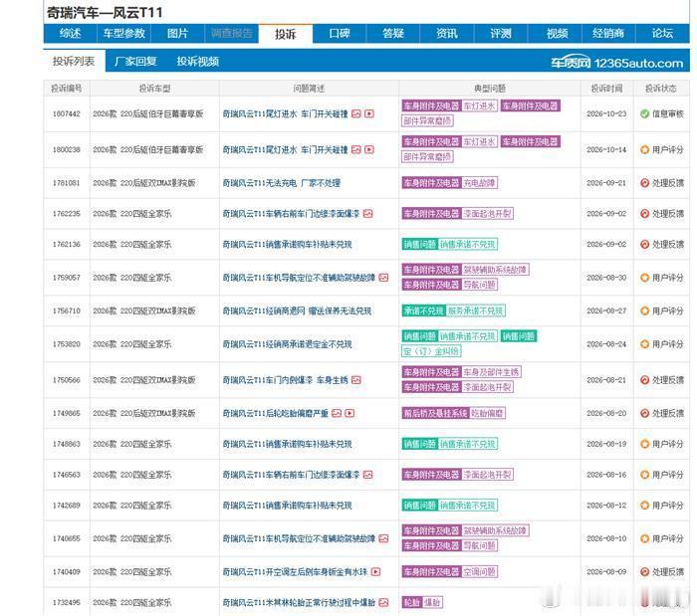Open the 论坛 tab
The height and width of the screenshot is (616, 697).
click(662, 33)
